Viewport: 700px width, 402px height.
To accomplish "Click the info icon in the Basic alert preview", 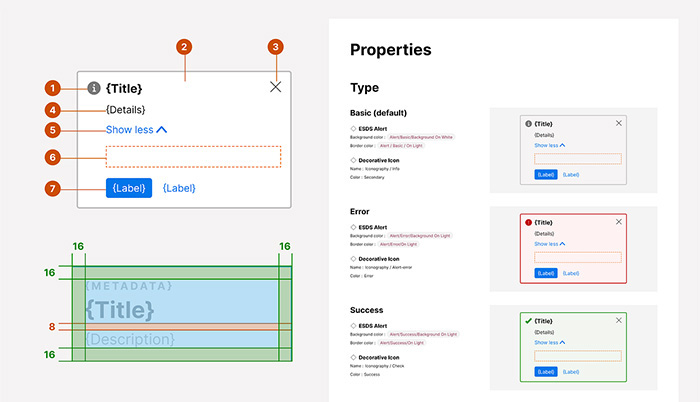I will pyautogui.click(x=529, y=123).
